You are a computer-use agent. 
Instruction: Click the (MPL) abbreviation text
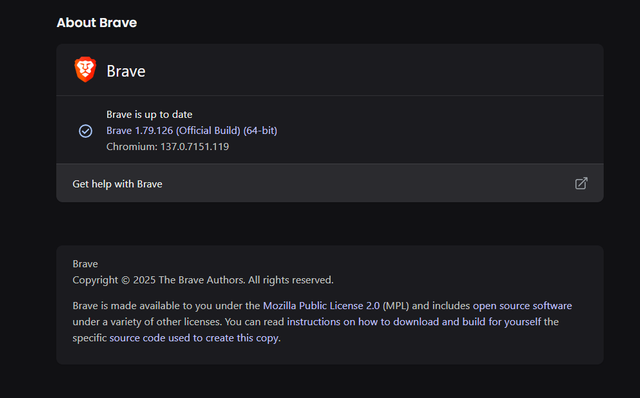[x=396, y=306]
